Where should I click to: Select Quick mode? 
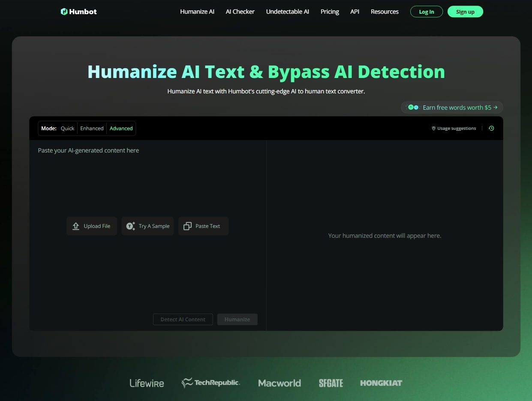click(x=67, y=128)
